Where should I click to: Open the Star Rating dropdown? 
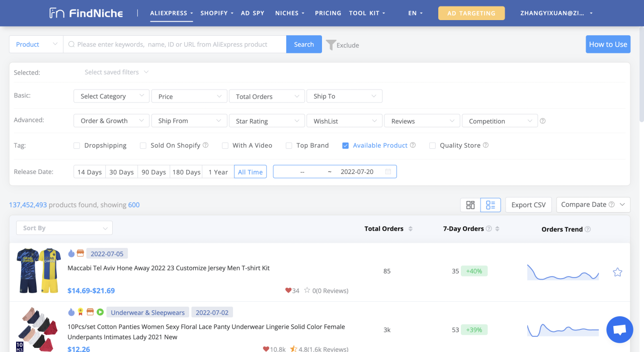pos(266,121)
